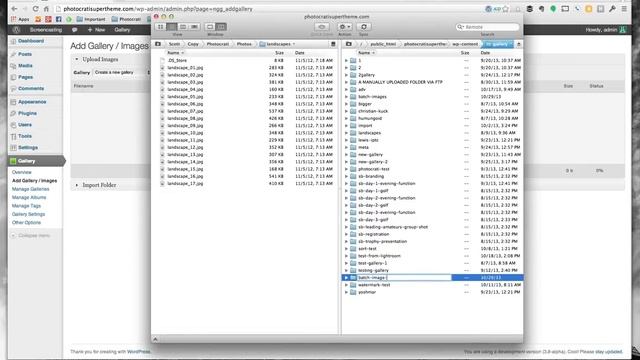This screenshot has height=360, width=640.
Task: Click the Collapse menu button
Action: tap(30, 236)
